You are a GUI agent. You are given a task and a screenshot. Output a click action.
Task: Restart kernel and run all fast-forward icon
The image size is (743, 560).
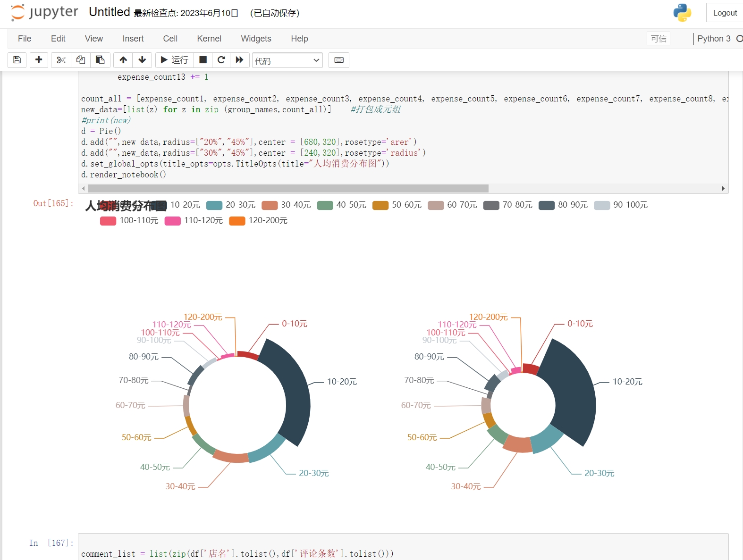pos(239,60)
